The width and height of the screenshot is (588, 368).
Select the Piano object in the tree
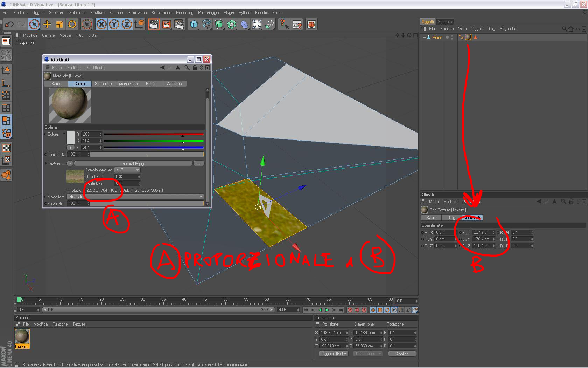coord(437,38)
